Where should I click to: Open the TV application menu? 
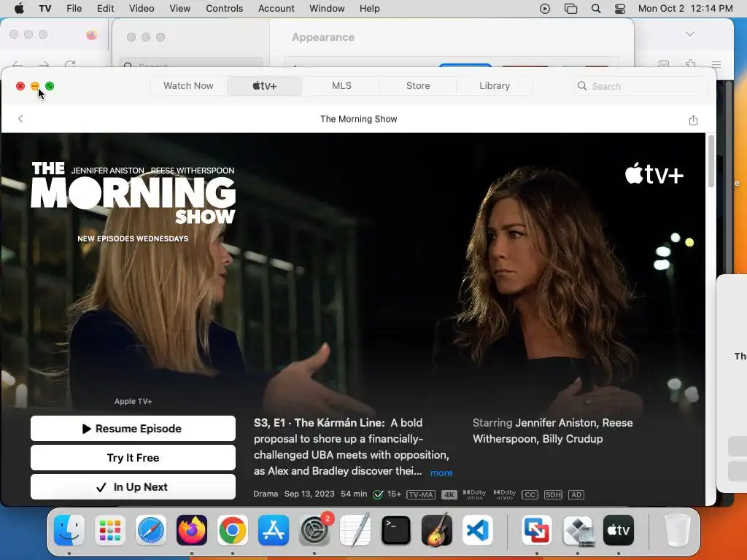[x=44, y=9]
